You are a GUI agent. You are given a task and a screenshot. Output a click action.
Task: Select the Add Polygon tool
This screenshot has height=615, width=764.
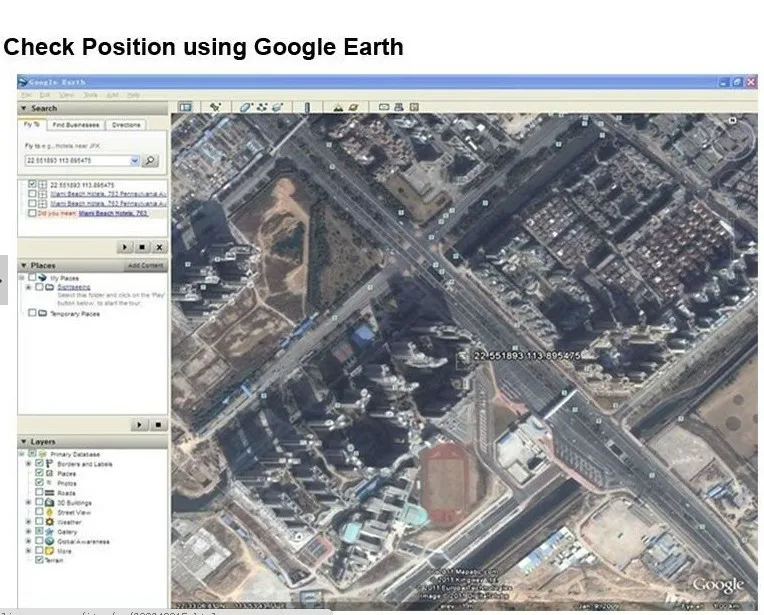(x=245, y=107)
